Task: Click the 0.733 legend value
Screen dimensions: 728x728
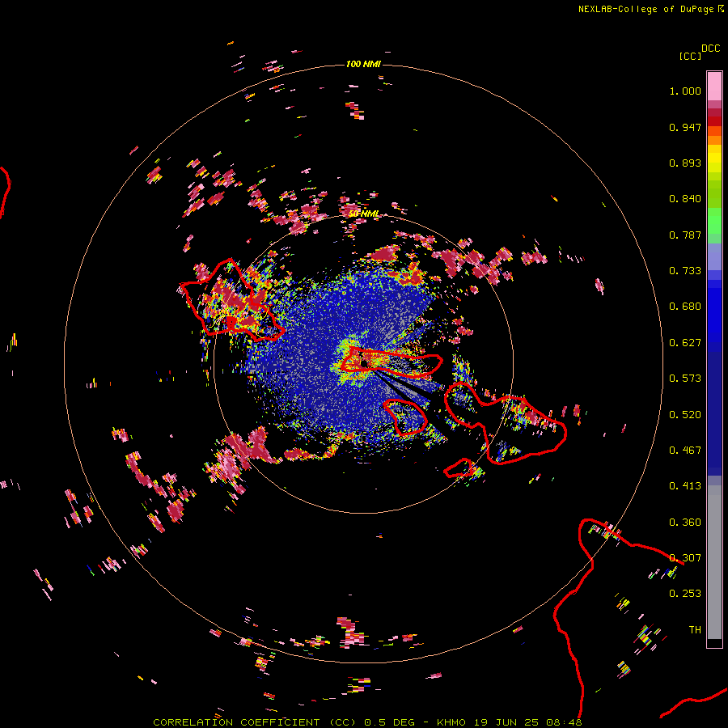Action: pyautogui.click(x=685, y=271)
